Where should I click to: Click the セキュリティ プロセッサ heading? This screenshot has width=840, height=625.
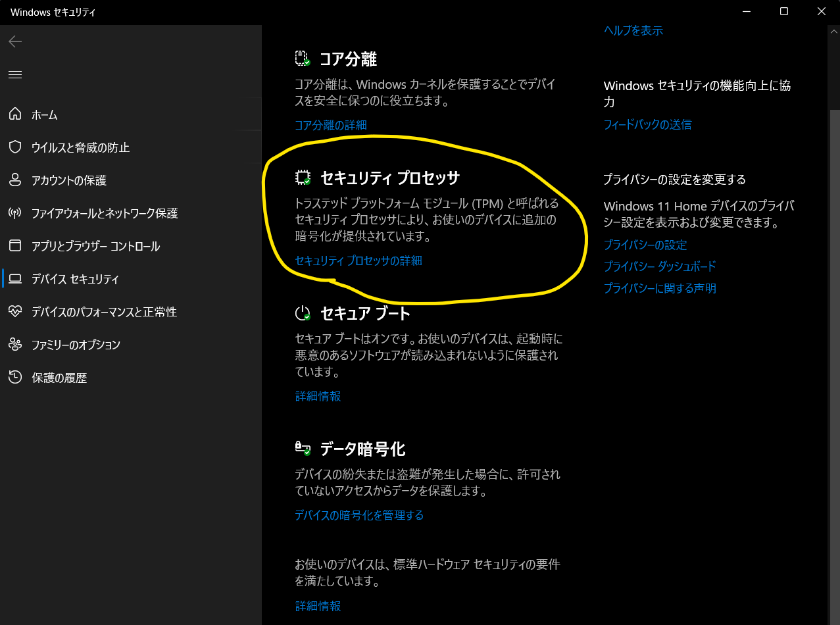tap(390, 178)
